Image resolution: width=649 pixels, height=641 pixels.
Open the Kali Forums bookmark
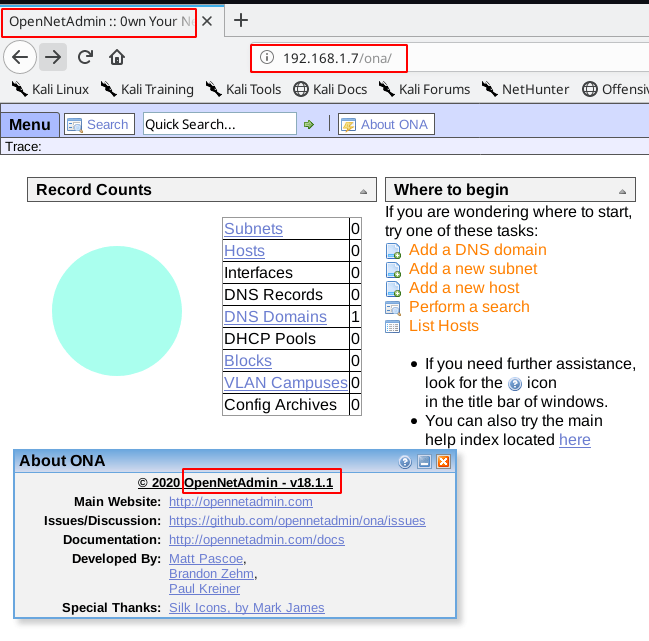click(x=424, y=89)
